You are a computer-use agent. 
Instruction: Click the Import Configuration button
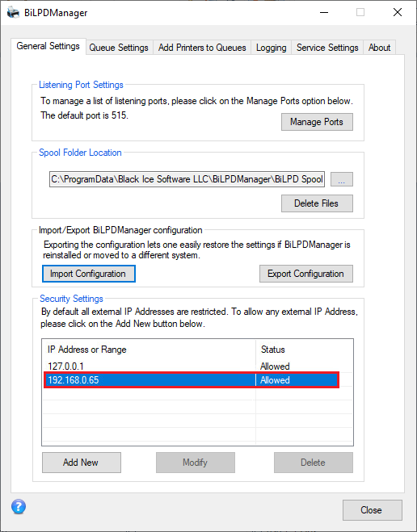[x=89, y=274]
